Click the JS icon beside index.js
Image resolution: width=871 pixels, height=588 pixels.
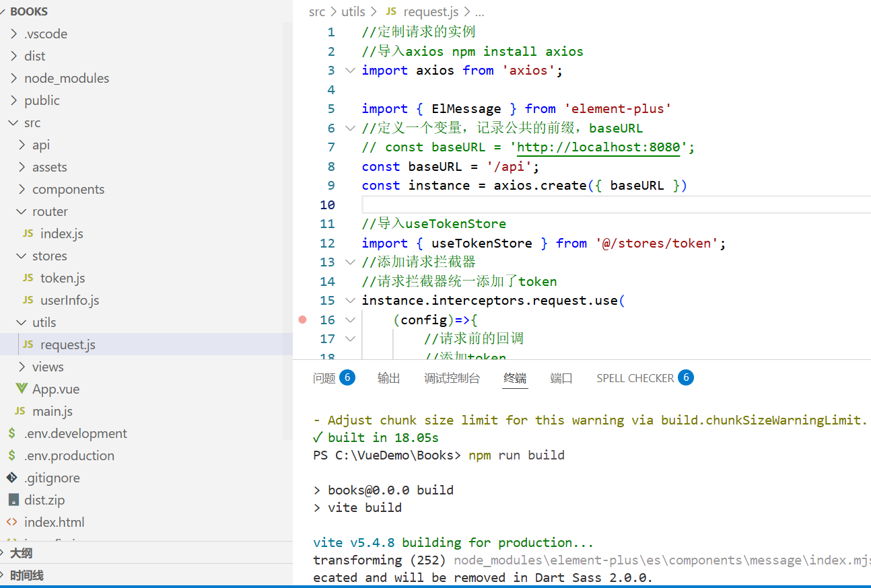tap(28, 233)
